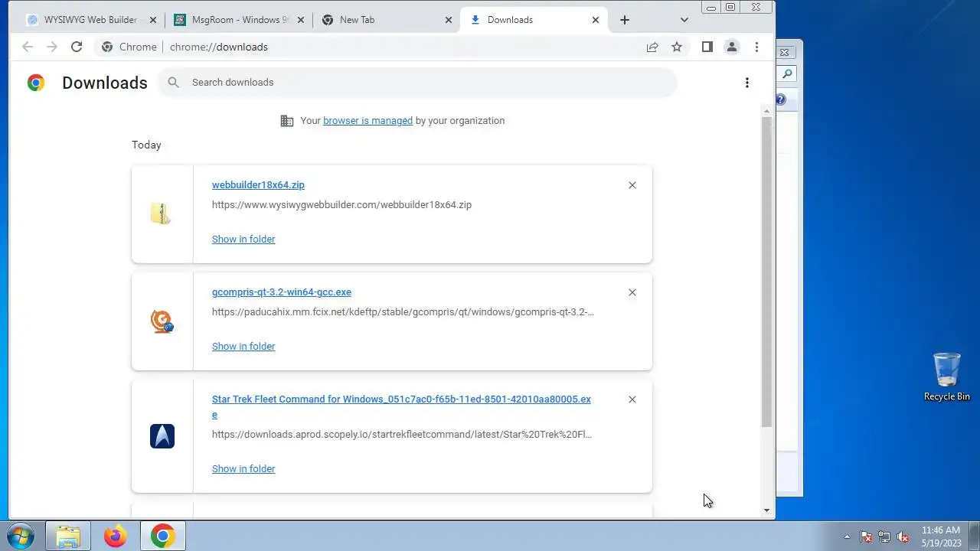Open the Recycle Bin desktop icon
The image size is (980, 551).
pyautogui.click(x=947, y=377)
